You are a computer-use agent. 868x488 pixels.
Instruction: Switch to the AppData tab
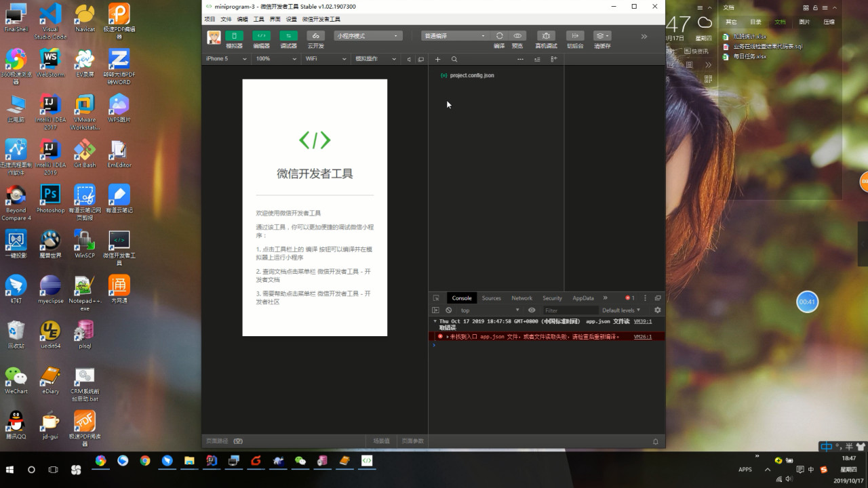583,298
